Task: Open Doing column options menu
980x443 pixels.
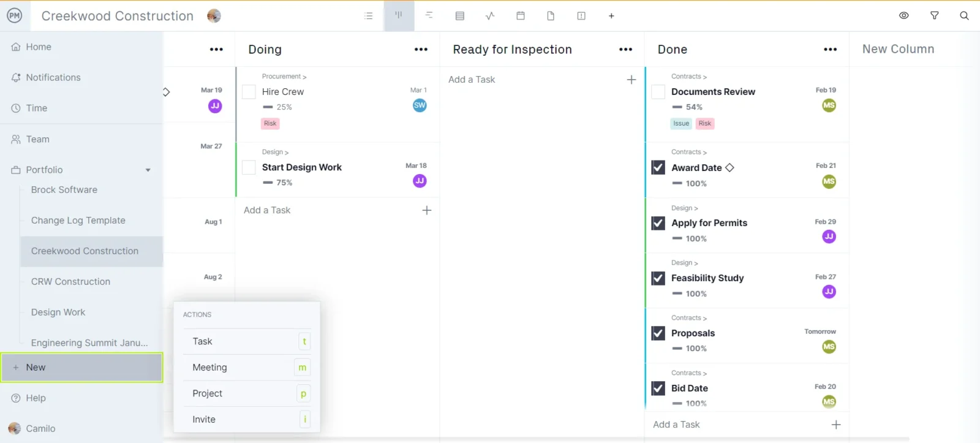Action: (x=421, y=50)
